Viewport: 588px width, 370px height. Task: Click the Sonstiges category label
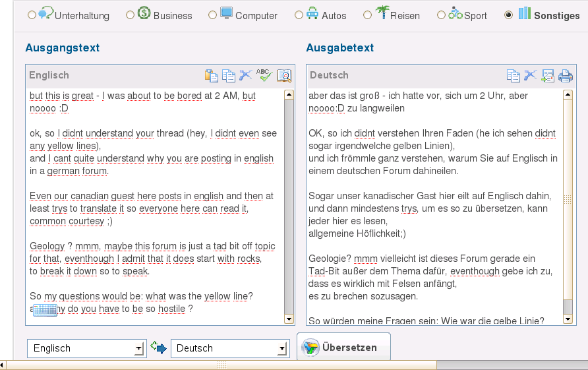[x=557, y=16]
